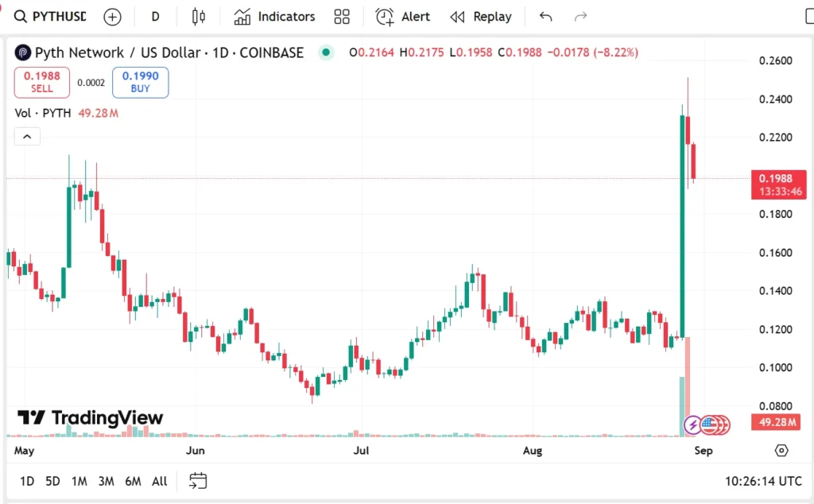Image resolution: width=814 pixels, height=504 pixels.
Task: Click the 0.2600 price axis label
Action: click(776, 60)
